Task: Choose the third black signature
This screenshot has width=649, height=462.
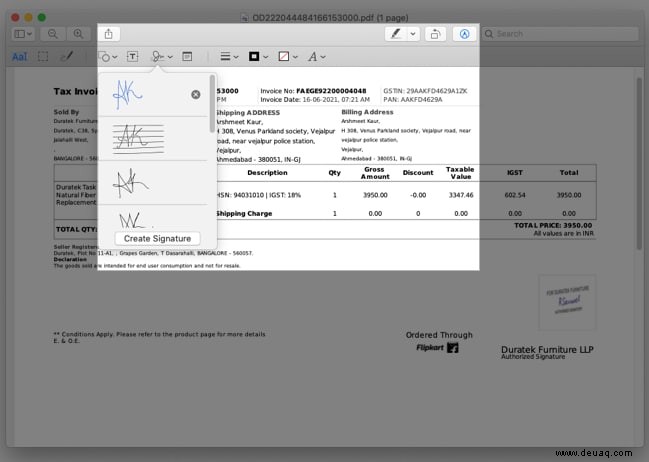Action: pyautogui.click(x=130, y=183)
